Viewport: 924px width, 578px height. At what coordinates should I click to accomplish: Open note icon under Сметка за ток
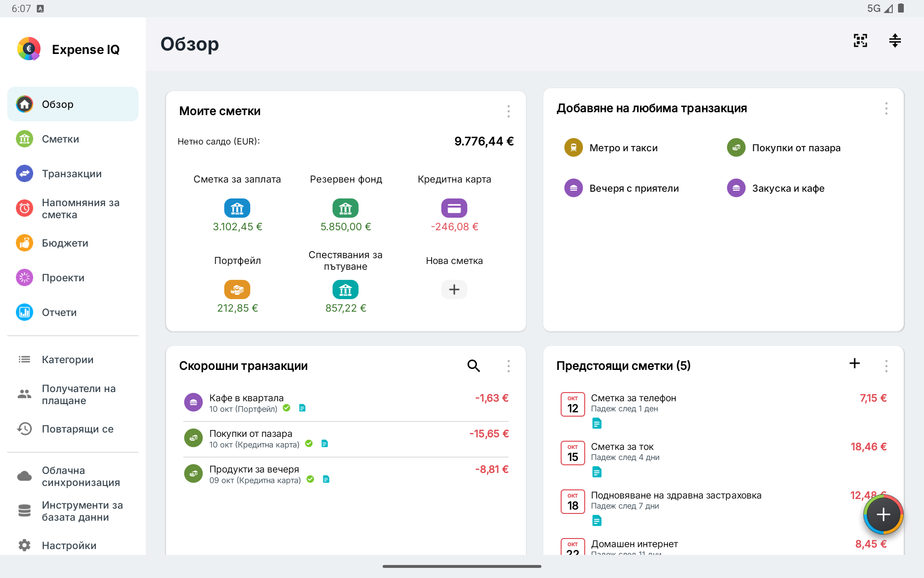tap(597, 473)
